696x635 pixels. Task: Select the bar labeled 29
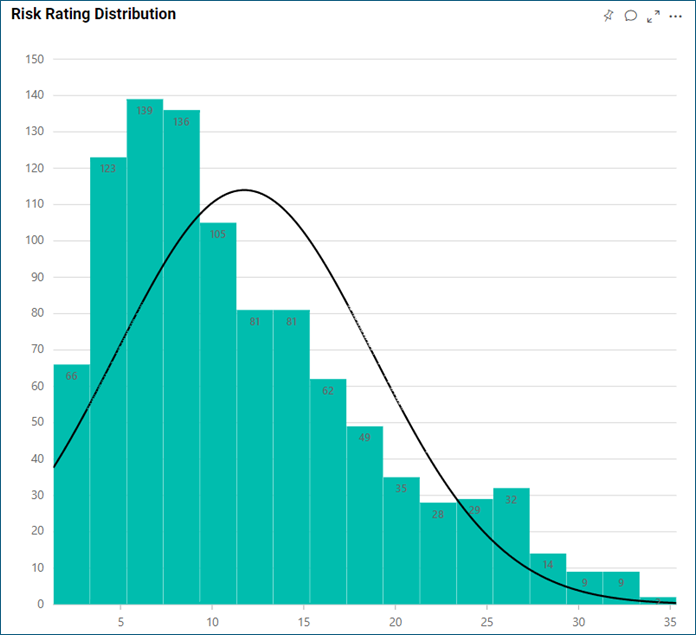474,551
